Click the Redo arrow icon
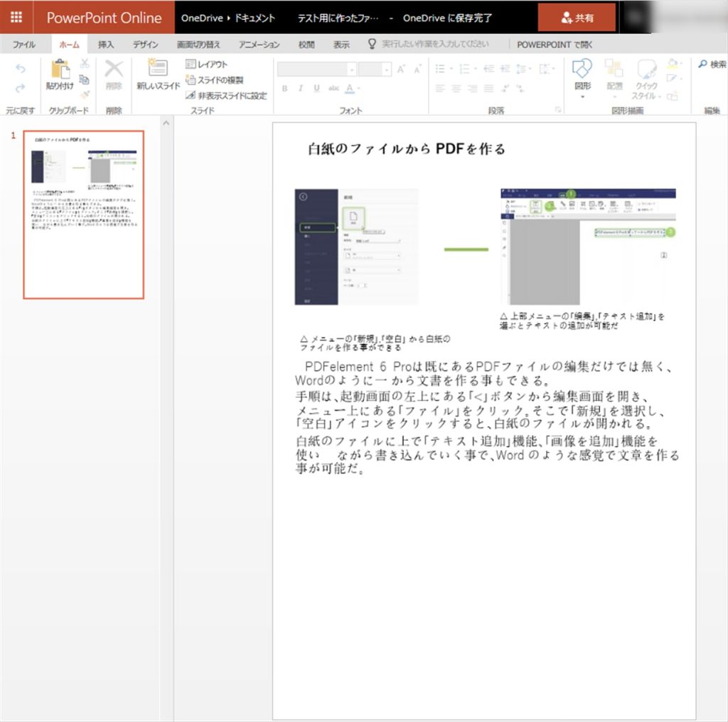This screenshot has width=728, height=722. coord(21,87)
